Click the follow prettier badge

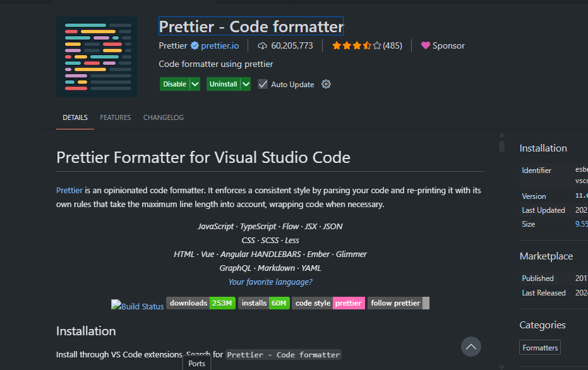(399, 303)
